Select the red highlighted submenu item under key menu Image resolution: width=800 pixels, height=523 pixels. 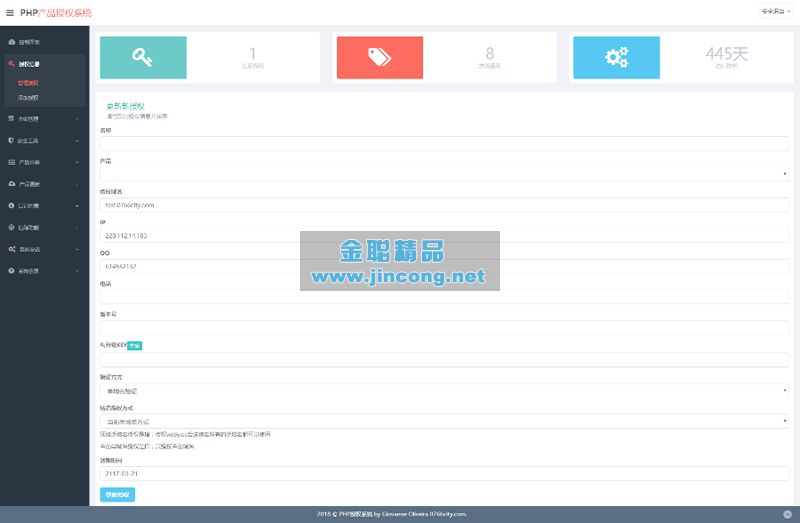point(29,83)
